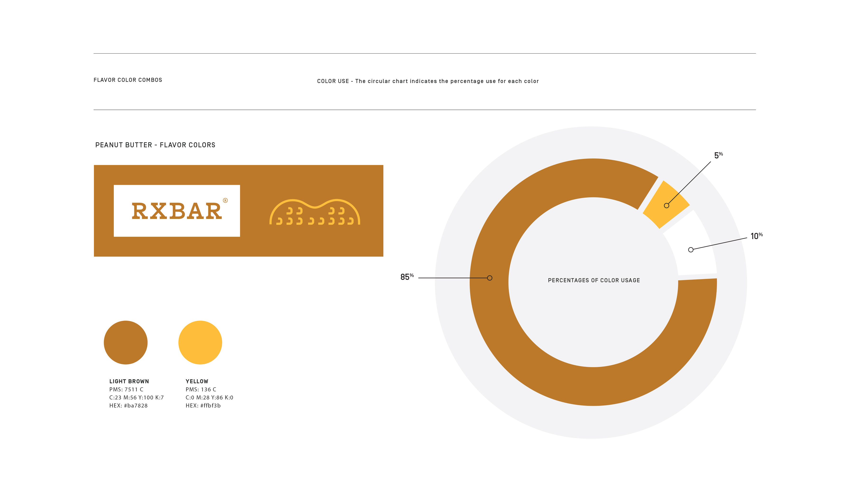The image size is (854, 504).
Task: Click the 85% callout marker dot
Action: [x=489, y=278]
